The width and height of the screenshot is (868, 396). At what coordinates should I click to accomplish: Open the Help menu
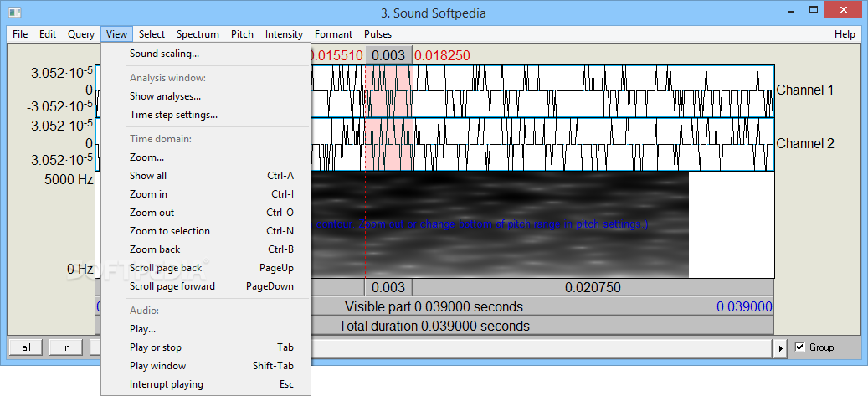coord(845,34)
